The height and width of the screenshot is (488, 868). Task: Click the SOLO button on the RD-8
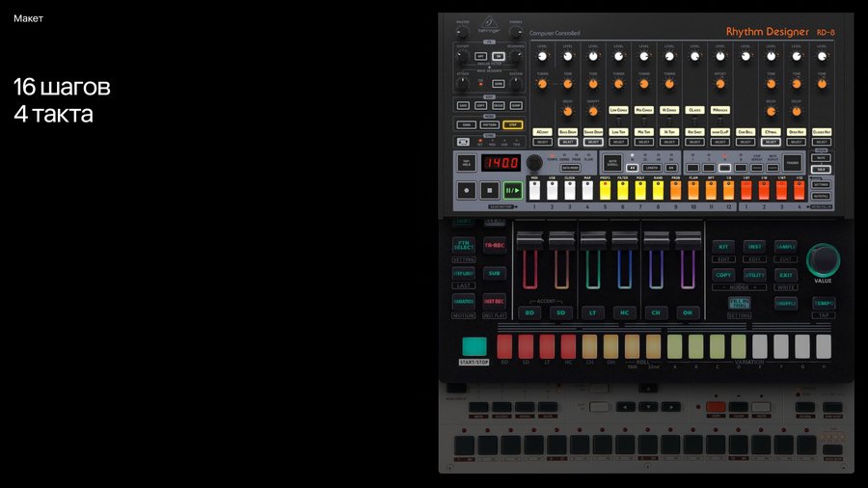821,170
